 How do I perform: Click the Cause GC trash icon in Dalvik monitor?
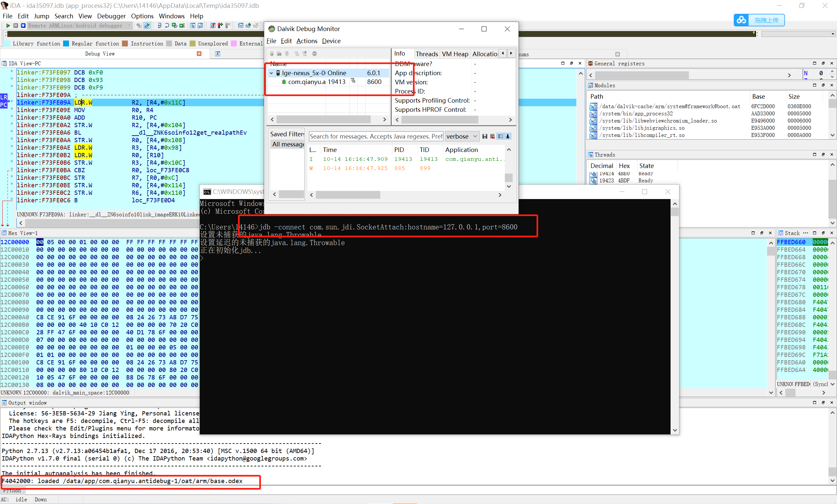coord(287,54)
